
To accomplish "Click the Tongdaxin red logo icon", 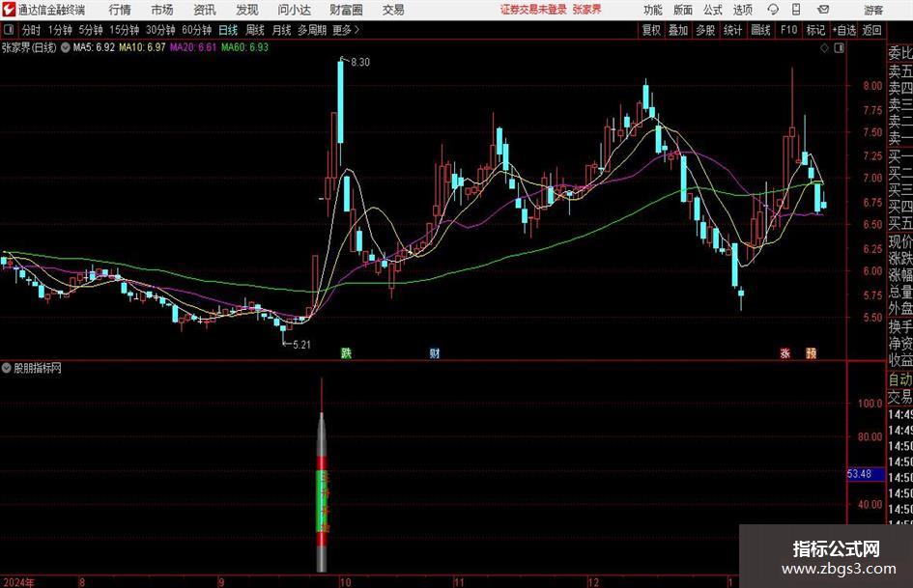I will [9, 10].
